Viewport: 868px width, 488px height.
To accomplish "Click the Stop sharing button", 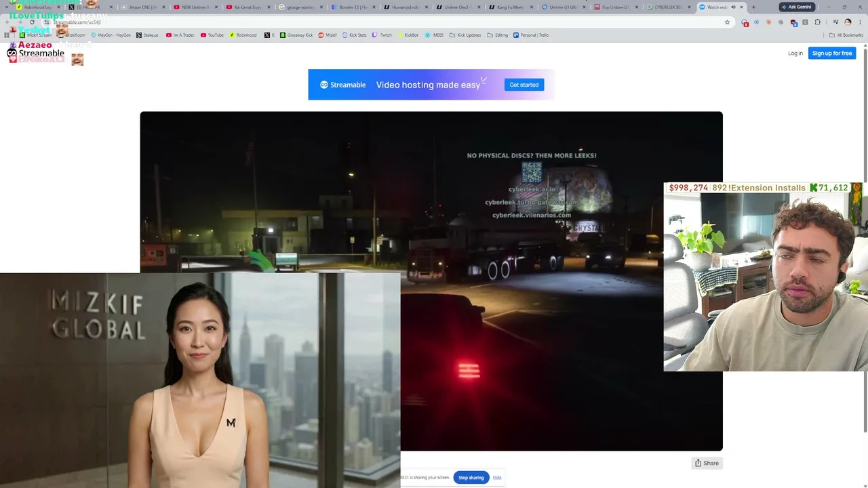I will click(x=471, y=478).
